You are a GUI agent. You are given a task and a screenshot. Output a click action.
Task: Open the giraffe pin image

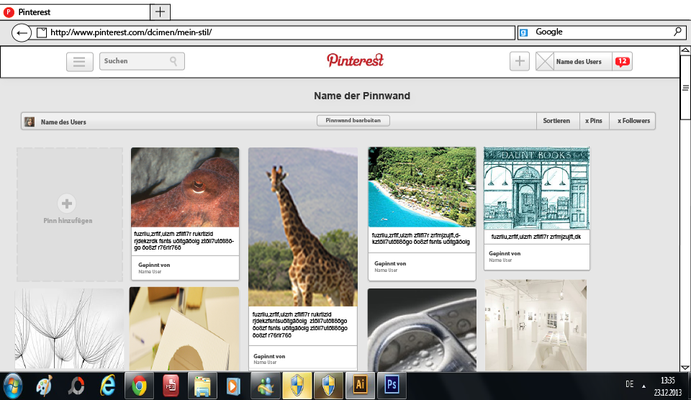(x=303, y=227)
